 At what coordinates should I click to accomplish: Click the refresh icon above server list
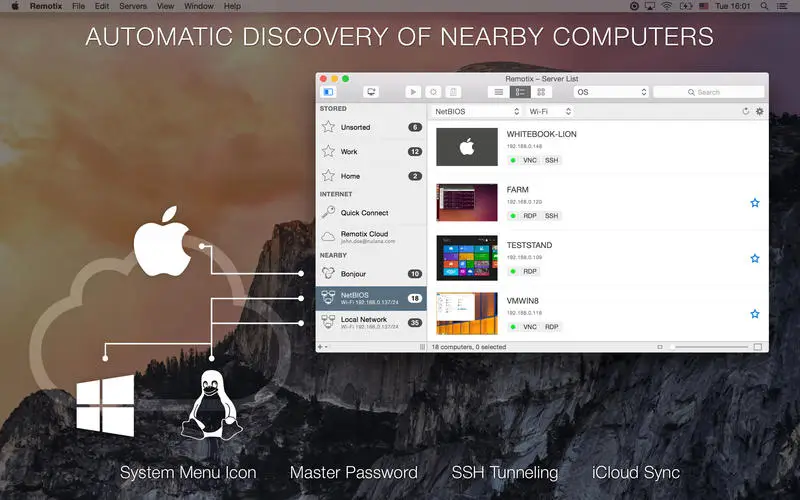click(x=745, y=111)
